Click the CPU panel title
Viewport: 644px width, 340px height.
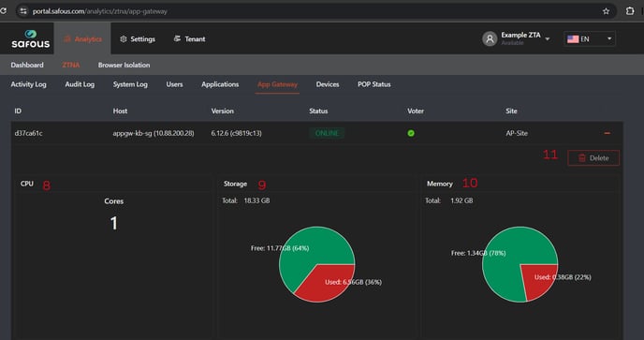(27, 184)
